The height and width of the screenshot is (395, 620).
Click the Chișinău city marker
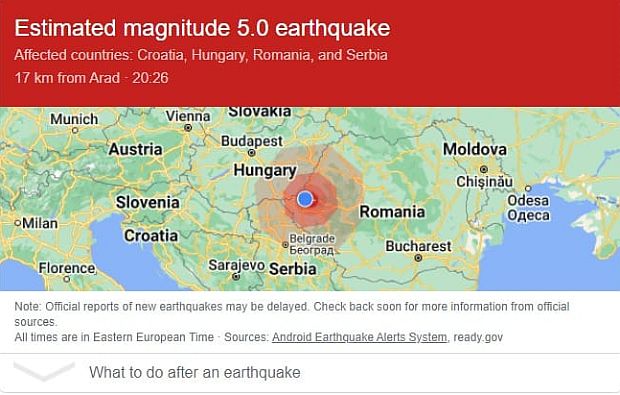(483, 169)
